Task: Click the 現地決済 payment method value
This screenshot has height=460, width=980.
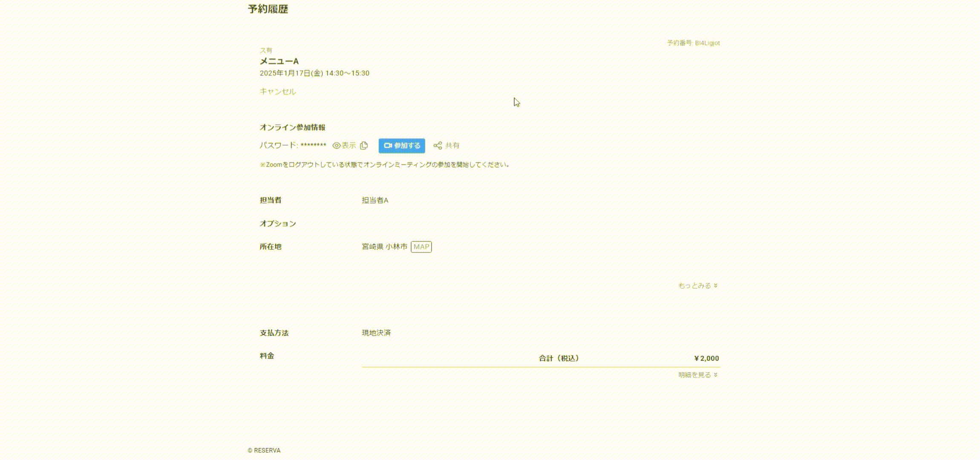Action: coord(376,333)
